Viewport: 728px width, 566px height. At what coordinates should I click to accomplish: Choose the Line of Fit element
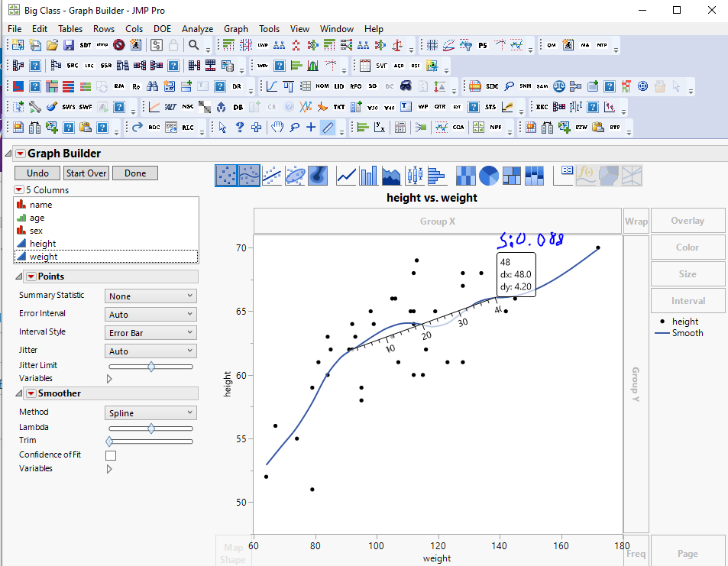[272, 176]
